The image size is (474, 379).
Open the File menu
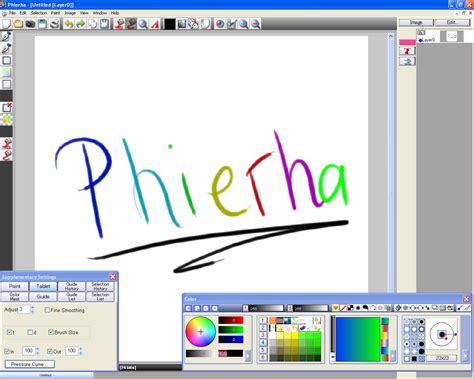click(x=12, y=13)
